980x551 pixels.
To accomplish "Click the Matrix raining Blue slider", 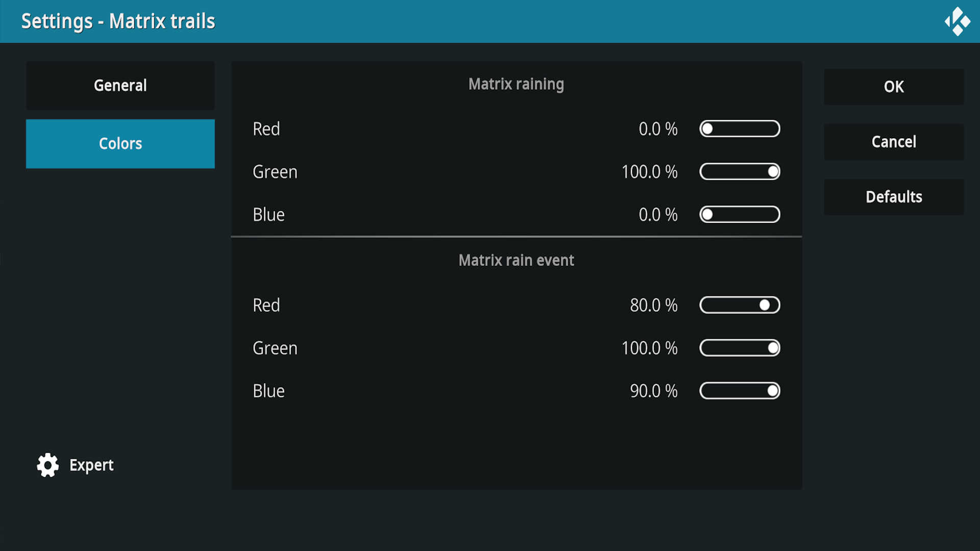I will pos(740,215).
